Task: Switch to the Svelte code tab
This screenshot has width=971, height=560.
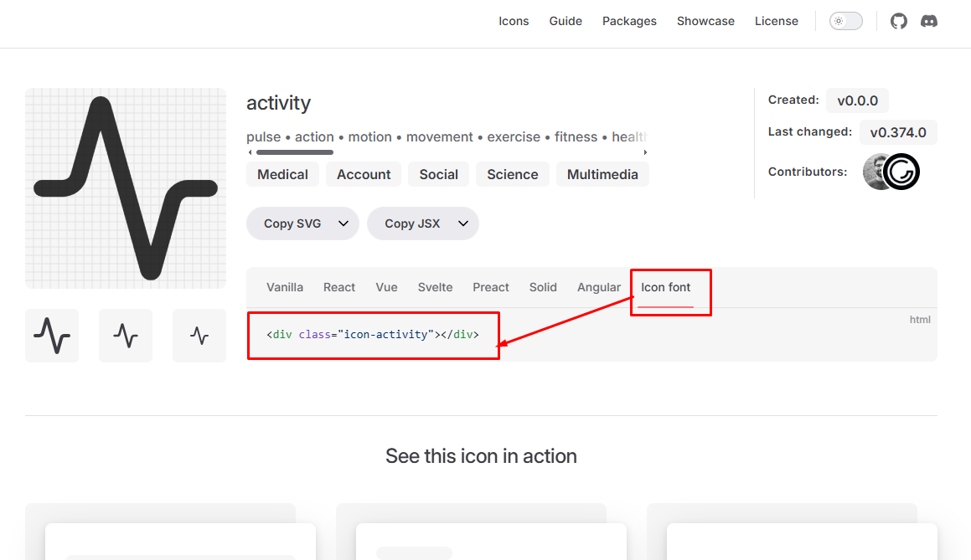Action: (x=435, y=287)
